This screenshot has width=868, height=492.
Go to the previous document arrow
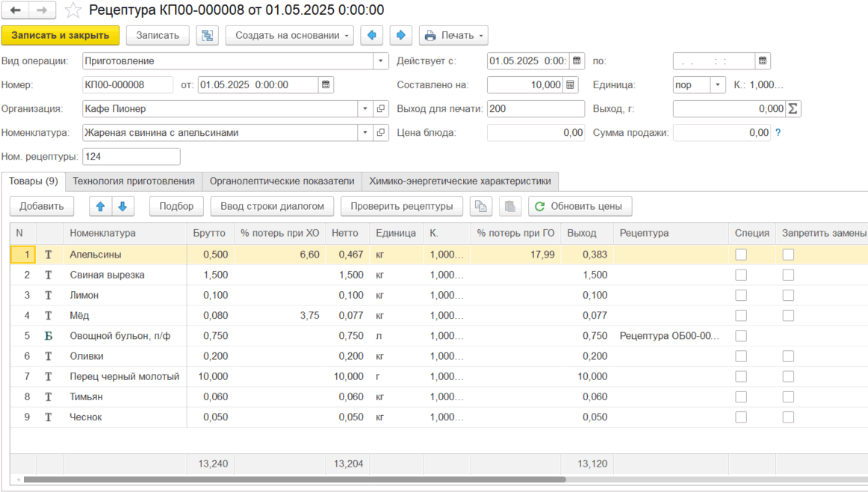click(x=372, y=35)
